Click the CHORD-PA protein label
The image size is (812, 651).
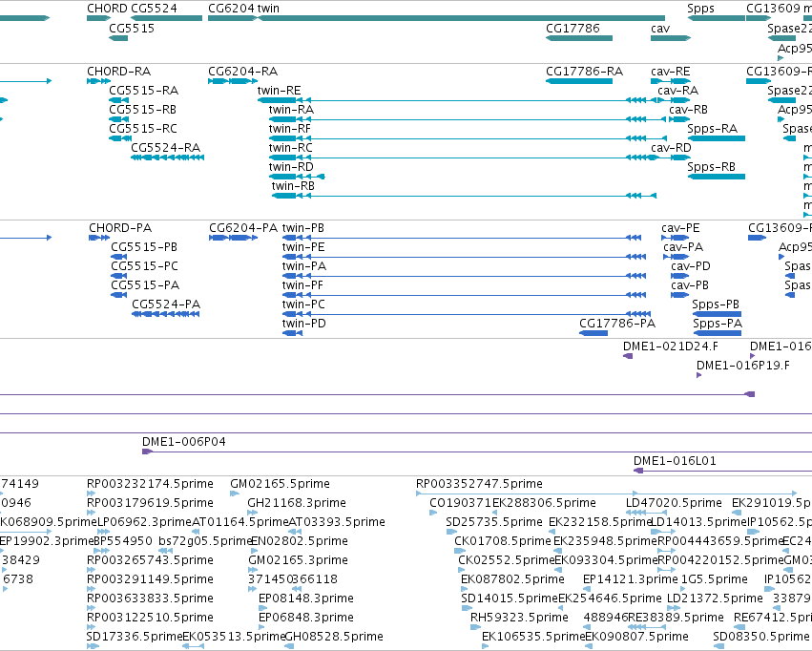pos(120,228)
